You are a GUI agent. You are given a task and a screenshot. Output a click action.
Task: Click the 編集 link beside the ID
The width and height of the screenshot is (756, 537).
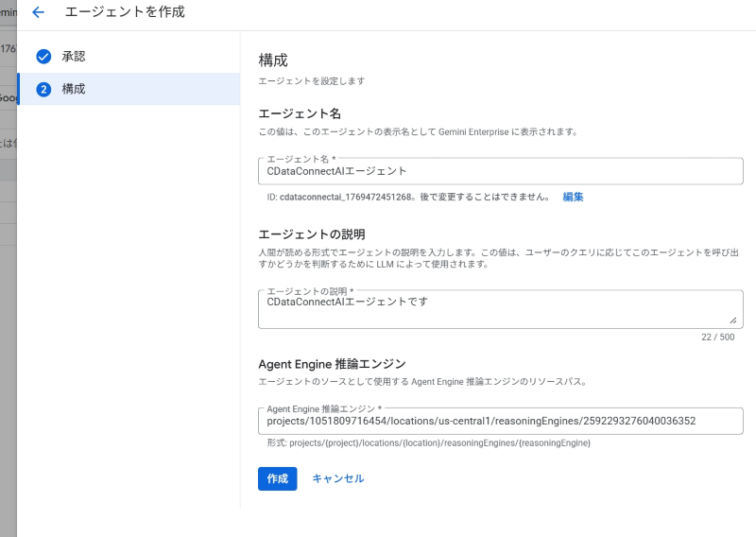point(573,197)
